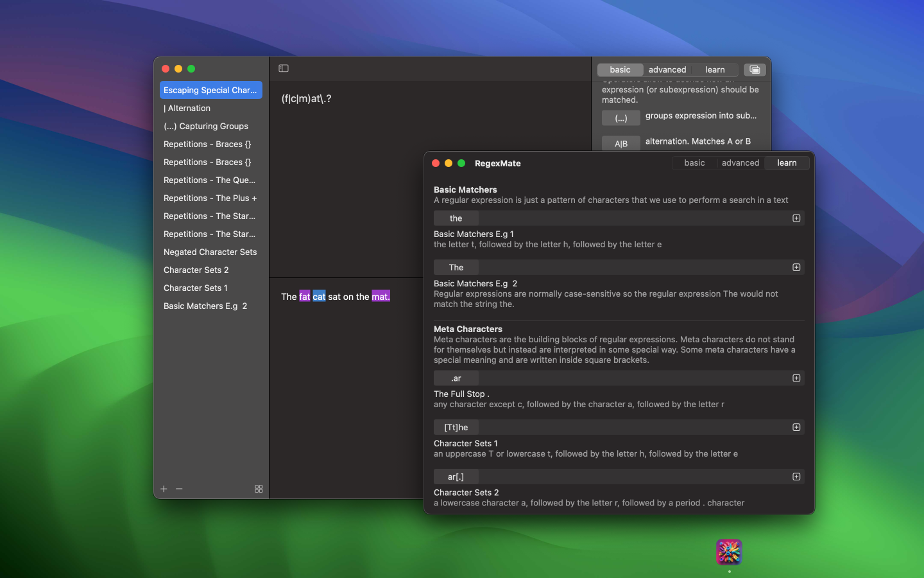The image size is (924, 578).
Task: Select '| Alternation' in the sidebar
Action: point(211,108)
